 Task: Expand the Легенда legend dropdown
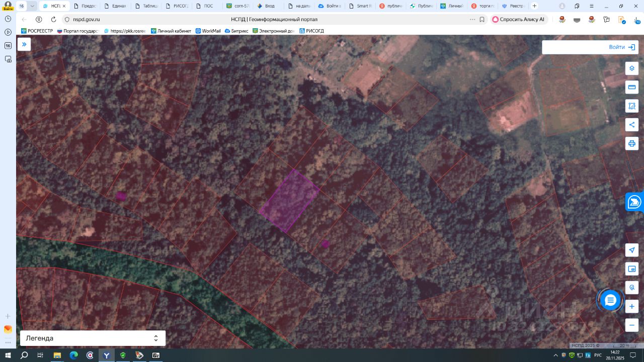click(x=93, y=338)
